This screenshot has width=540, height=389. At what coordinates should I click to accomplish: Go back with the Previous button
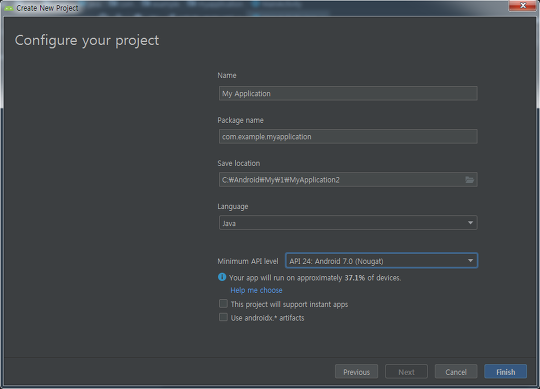click(x=356, y=372)
